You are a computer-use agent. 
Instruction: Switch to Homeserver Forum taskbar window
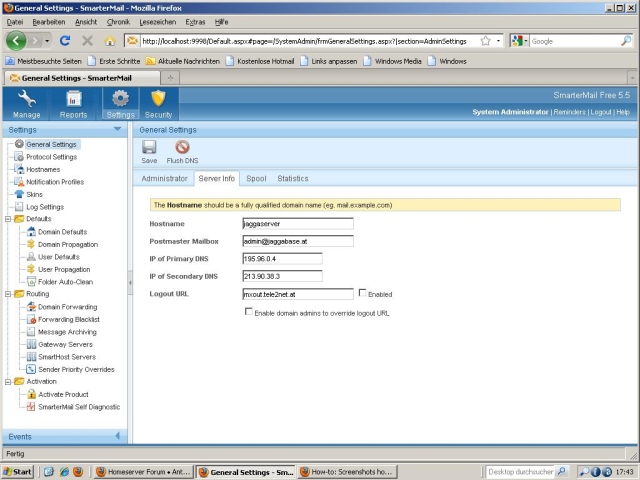pos(143,472)
